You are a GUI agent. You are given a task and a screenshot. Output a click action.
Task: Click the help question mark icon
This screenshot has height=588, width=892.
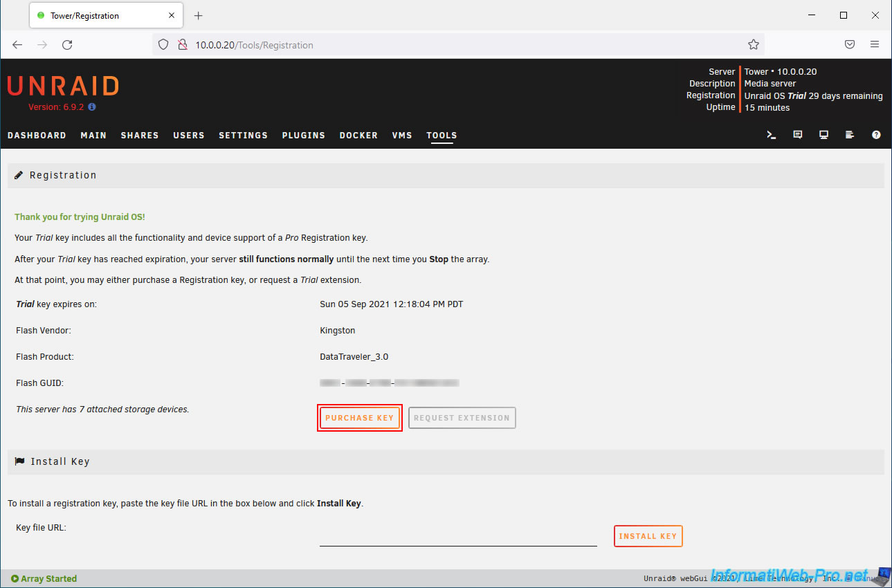pyautogui.click(x=876, y=135)
